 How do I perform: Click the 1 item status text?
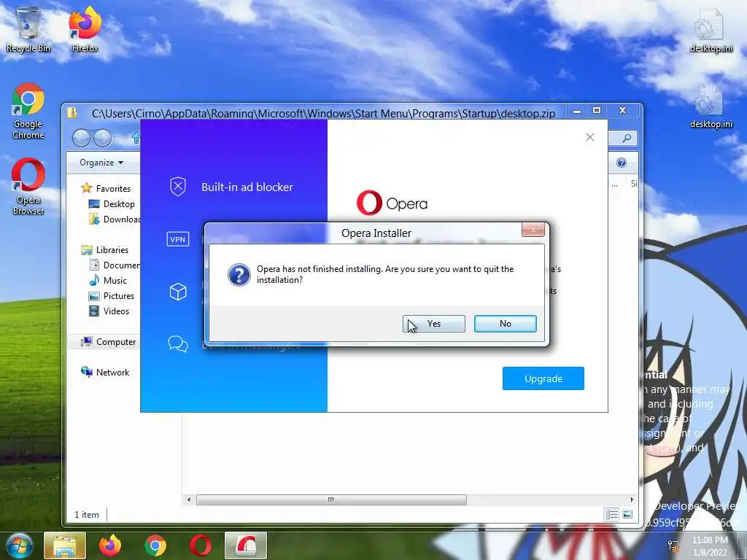(87, 515)
